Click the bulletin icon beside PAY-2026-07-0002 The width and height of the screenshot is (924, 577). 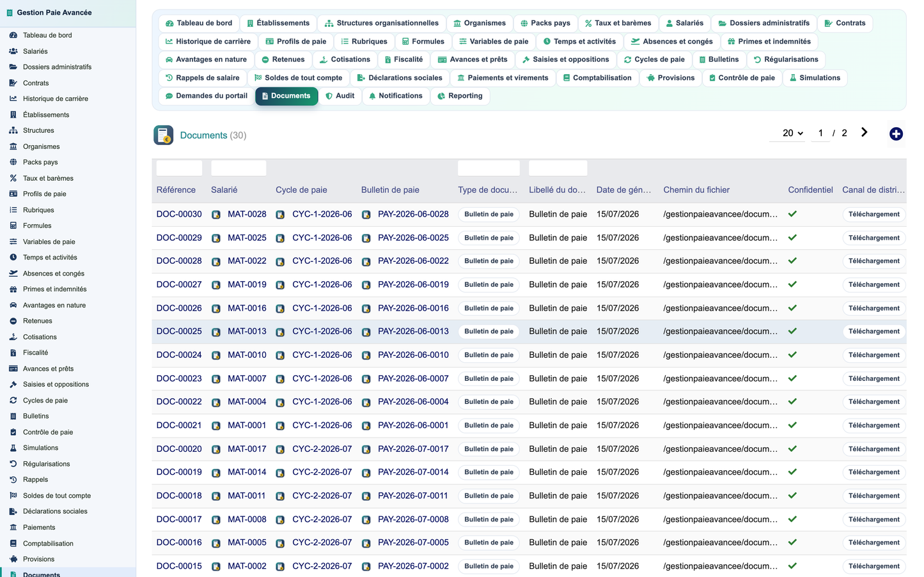(x=366, y=567)
